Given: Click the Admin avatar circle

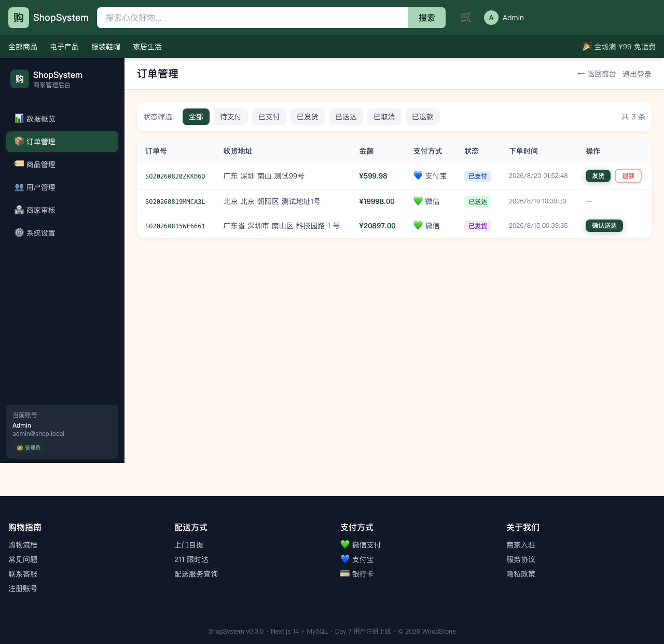Looking at the screenshot, I should point(491,18).
